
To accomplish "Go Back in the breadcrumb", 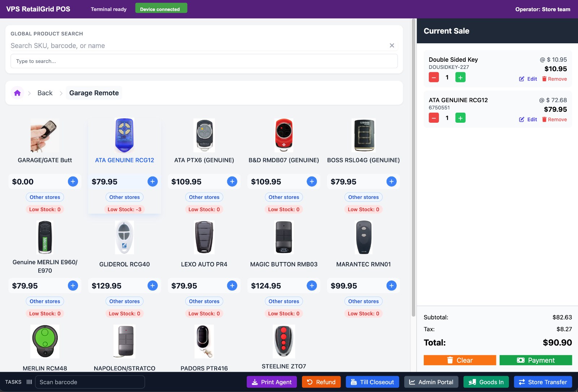I will [x=45, y=93].
